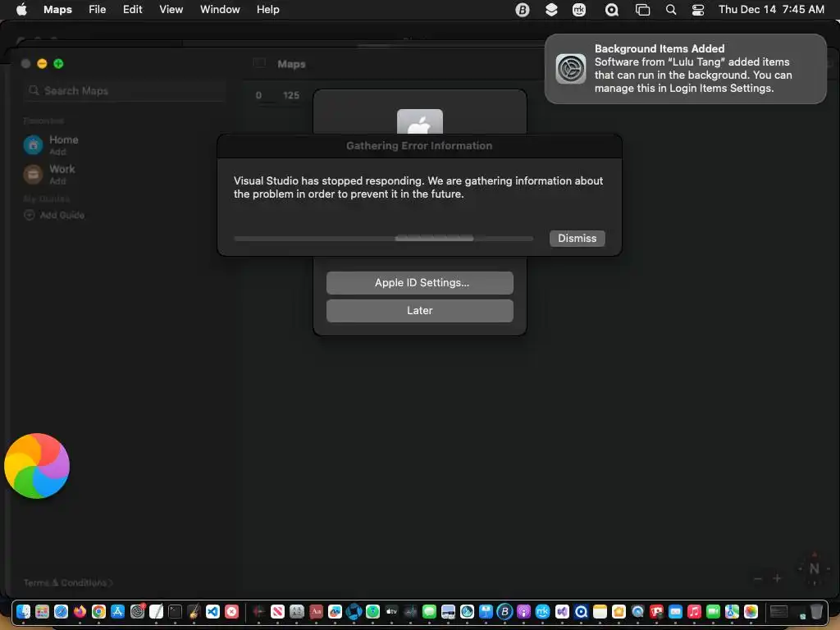840x630 pixels.
Task: Click the map compass N control
Action: coord(814,568)
